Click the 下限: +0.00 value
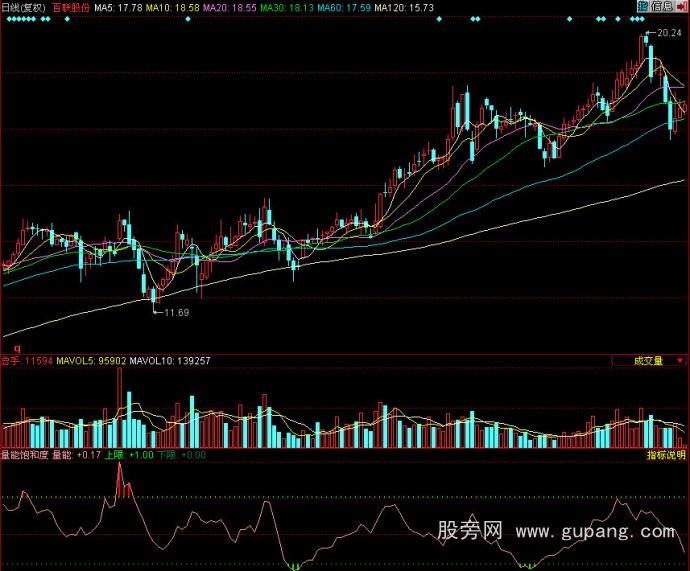The image size is (690, 571). [182, 455]
